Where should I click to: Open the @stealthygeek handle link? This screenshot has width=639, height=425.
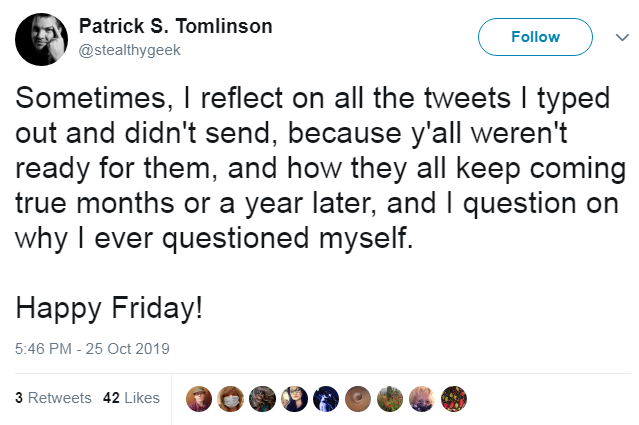[x=129, y=50]
